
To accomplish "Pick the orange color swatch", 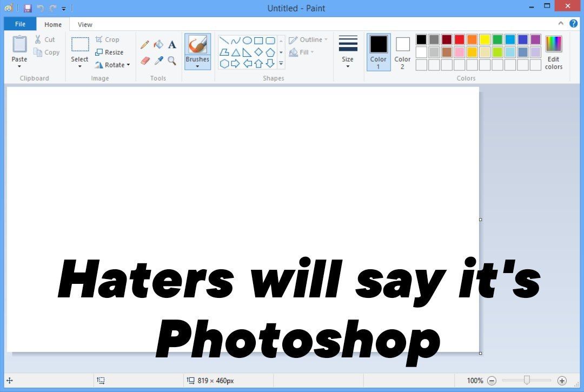I will [472, 39].
